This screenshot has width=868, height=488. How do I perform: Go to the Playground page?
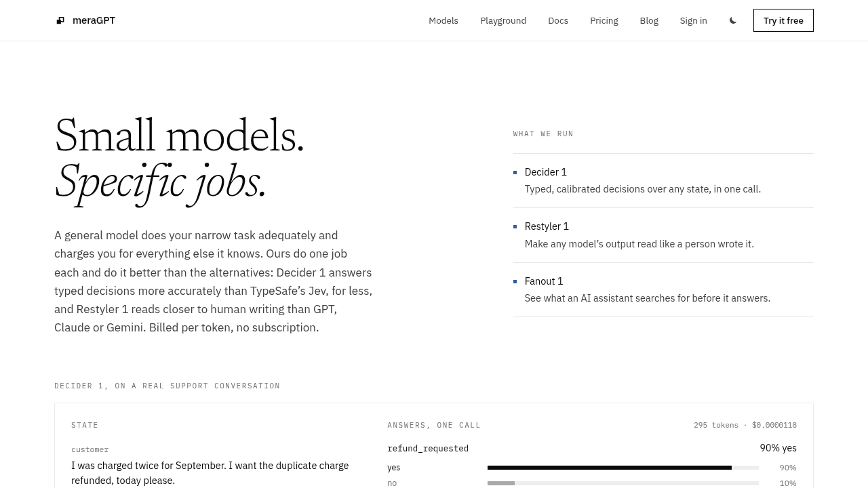coord(503,20)
